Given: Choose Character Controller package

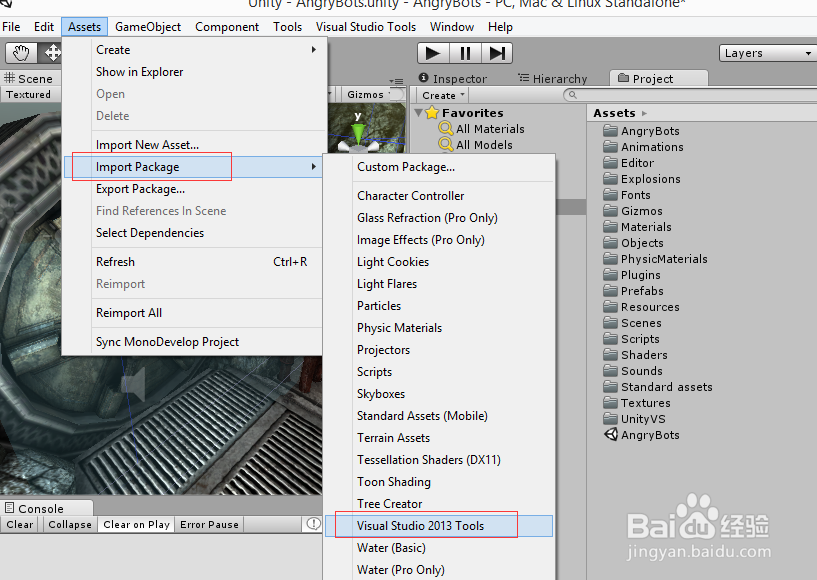Looking at the screenshot, I should point(439,195).
